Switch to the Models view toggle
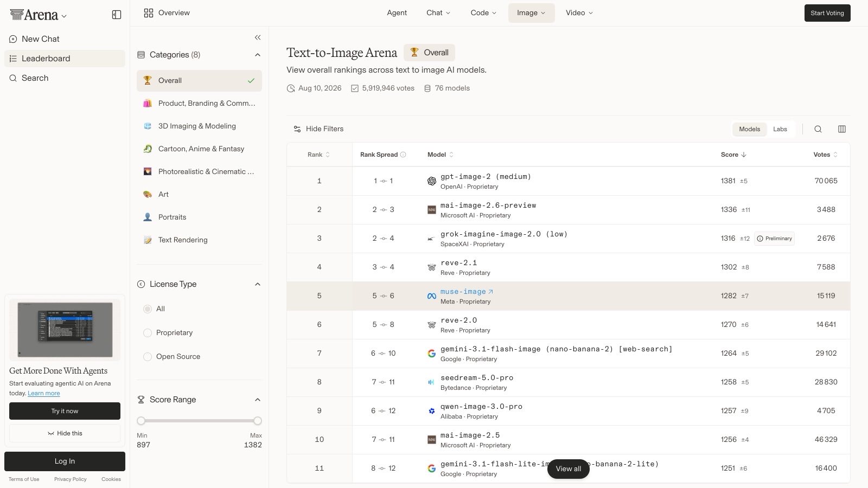Viewport: 868px width, 488px height. click(x=749, y=129)
